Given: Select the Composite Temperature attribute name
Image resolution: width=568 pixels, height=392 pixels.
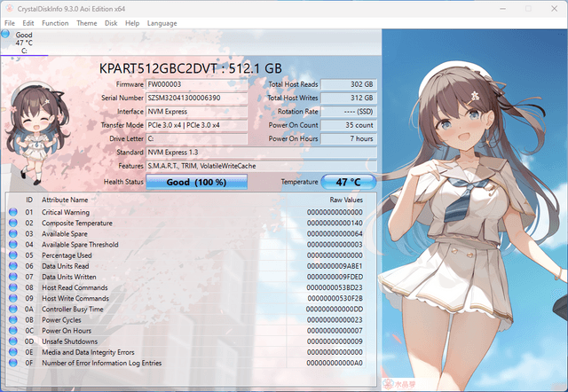Looking at the screenshot, I should tap(77, 223).
